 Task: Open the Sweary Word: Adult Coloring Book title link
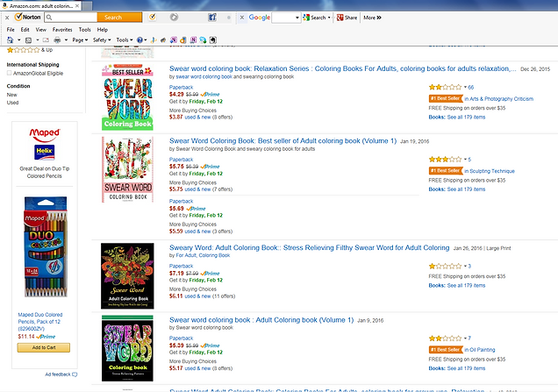(x=309, y=247)
